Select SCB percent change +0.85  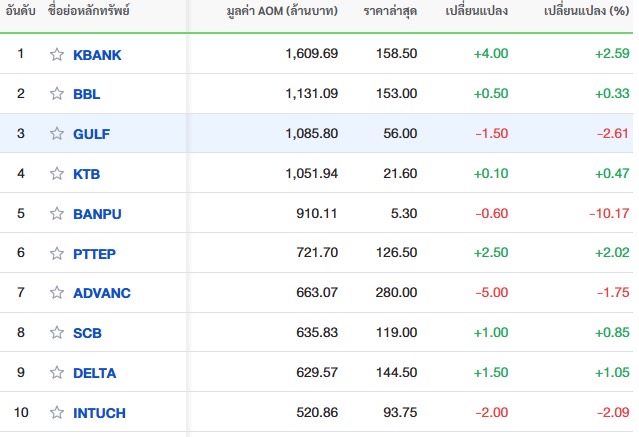612,332
